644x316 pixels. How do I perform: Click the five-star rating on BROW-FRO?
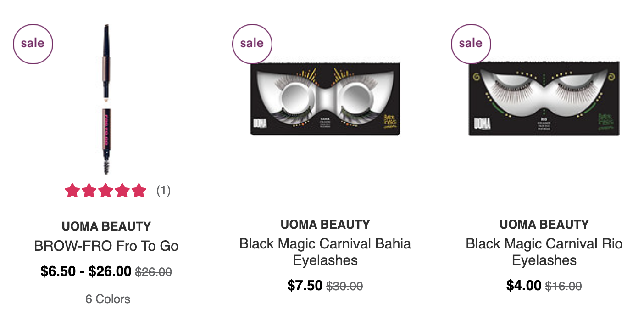[105, 191]
